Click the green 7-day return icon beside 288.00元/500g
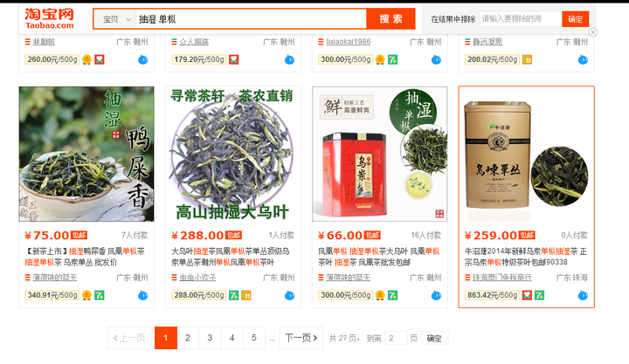 pyautogui.click(x=233, y=295)
